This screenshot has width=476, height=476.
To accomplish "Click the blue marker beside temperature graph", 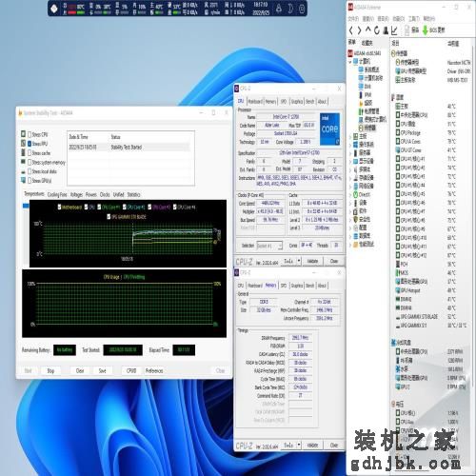I will (x=26, y=206).
